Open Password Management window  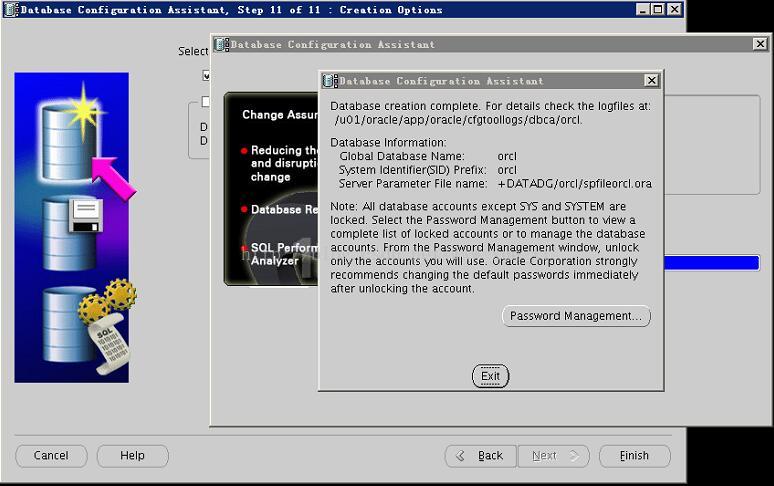click(x=576, y=316)
